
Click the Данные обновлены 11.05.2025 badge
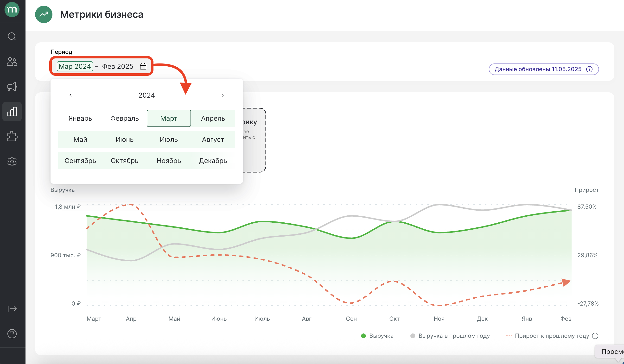point(544,69)
